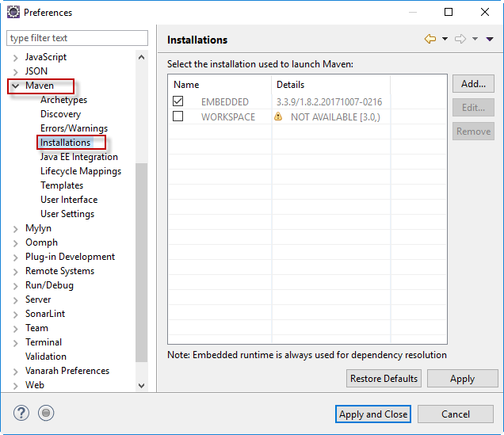
Task: Expand the JavaScript tree node
Action: coord(15,57)
